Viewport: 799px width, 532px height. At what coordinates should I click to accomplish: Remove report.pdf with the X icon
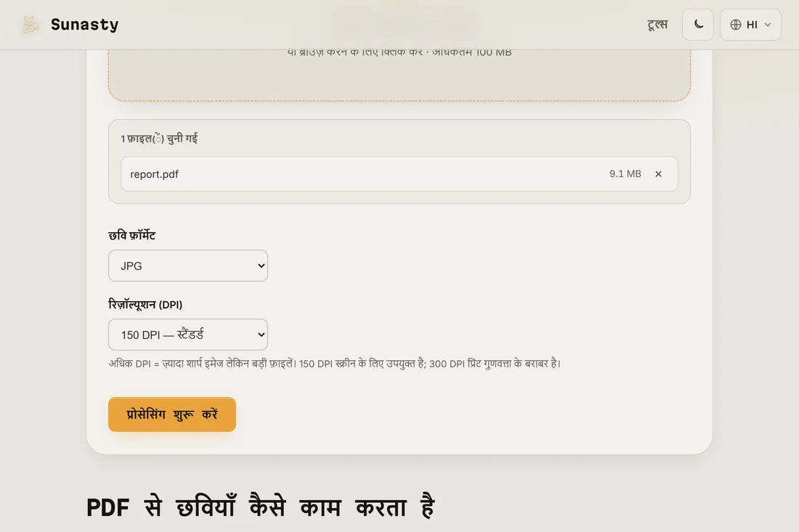point(658,174)
